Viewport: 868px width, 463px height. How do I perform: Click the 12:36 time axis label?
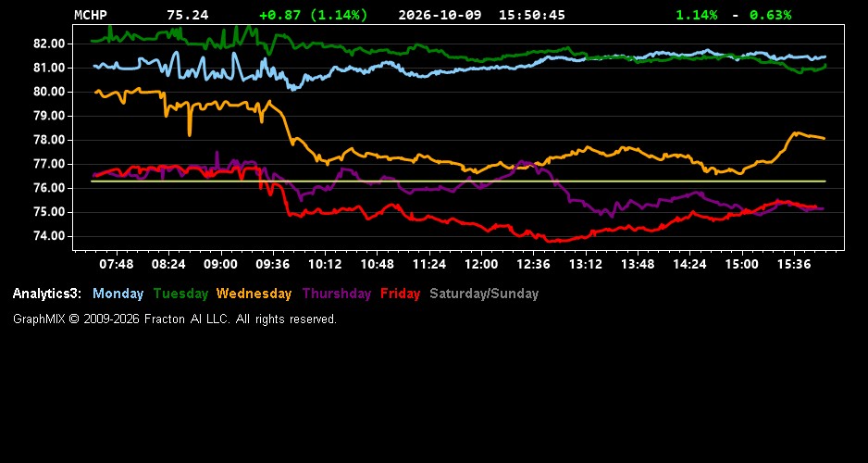coord(533,265)
